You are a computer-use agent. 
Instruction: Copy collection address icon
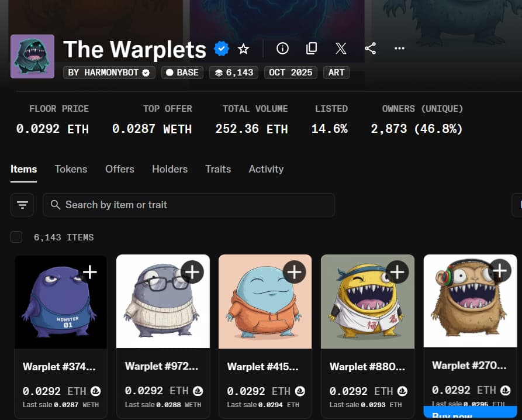[311, 49]
